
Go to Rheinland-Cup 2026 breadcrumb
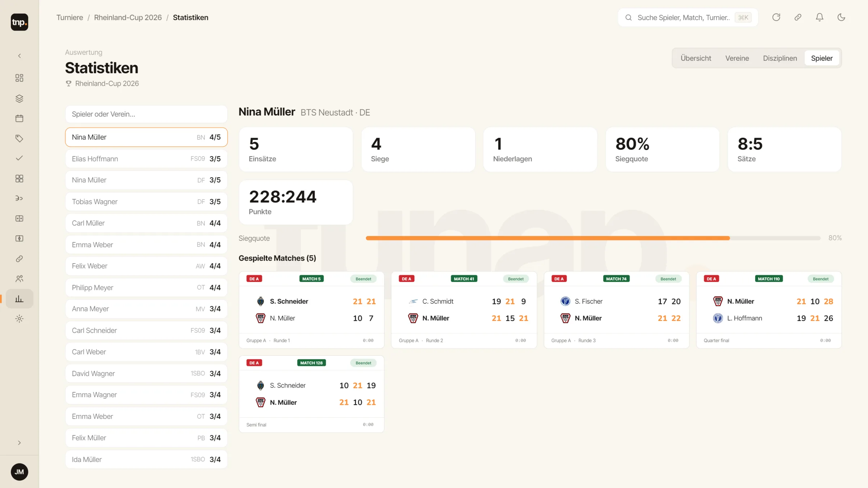(128, 17)
